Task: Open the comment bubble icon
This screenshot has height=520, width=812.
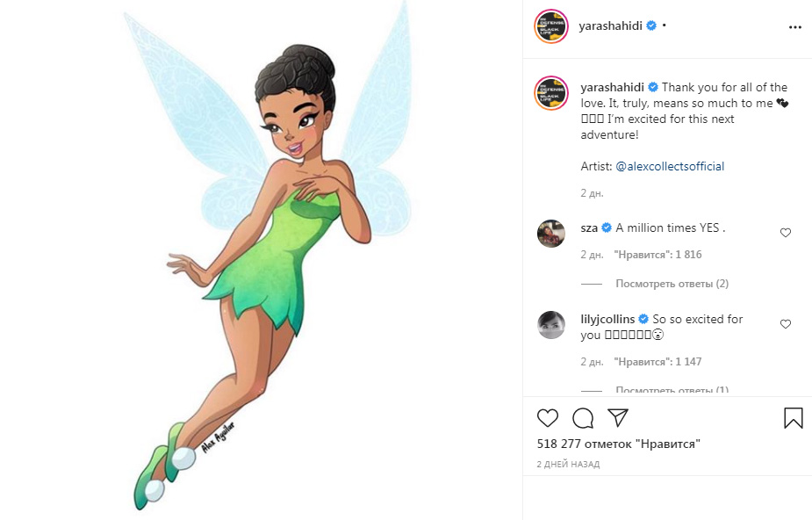Action: pyautogui.click(x=582, y=418)
